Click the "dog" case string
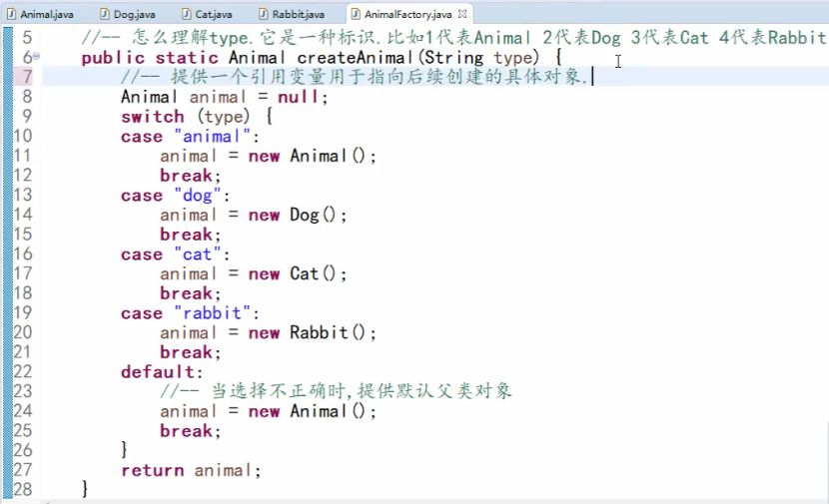 (197, 196)
